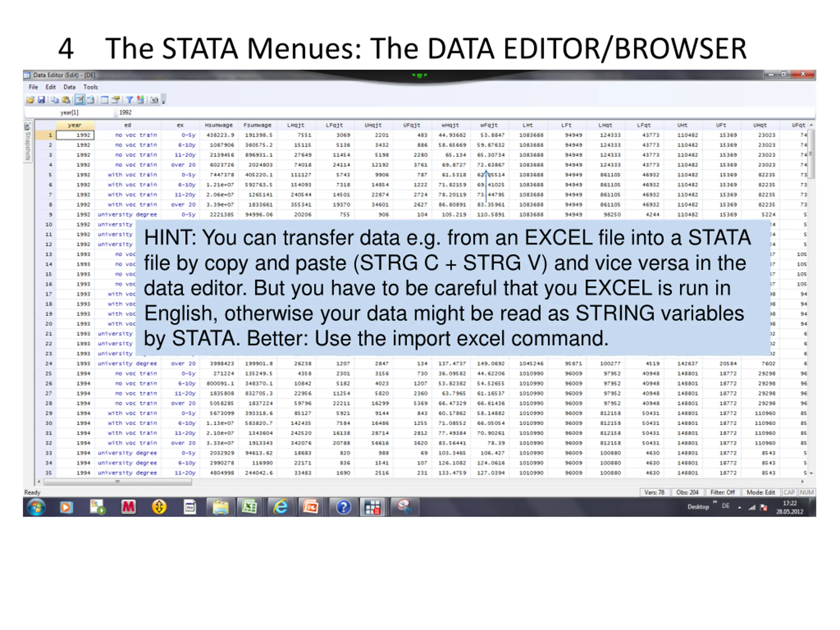Viewport: 840px width, 630px height.
Task: Open the red M taskbar icon
Action: 128,507
